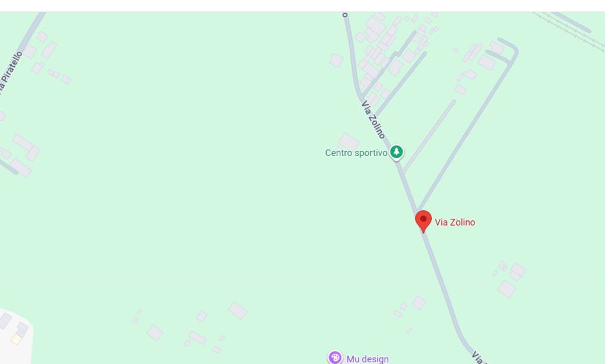The width and height of the screenshot is (605, 364).
Task: Select the yellow building in the bottom-left gray area
Action: [x=16, y=340]
